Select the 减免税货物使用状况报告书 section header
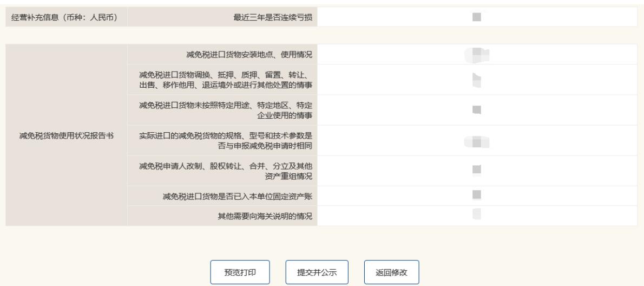 [x=67, y=135]
